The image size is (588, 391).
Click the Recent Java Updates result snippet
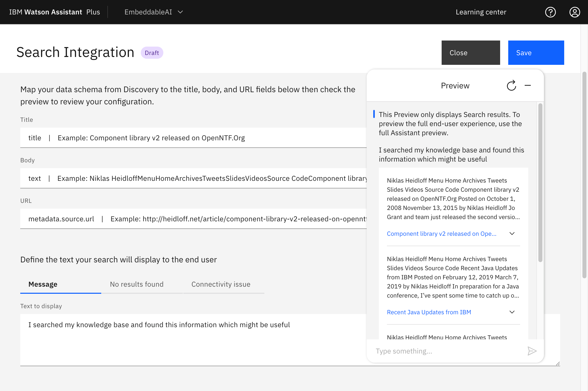coord(453,277)
